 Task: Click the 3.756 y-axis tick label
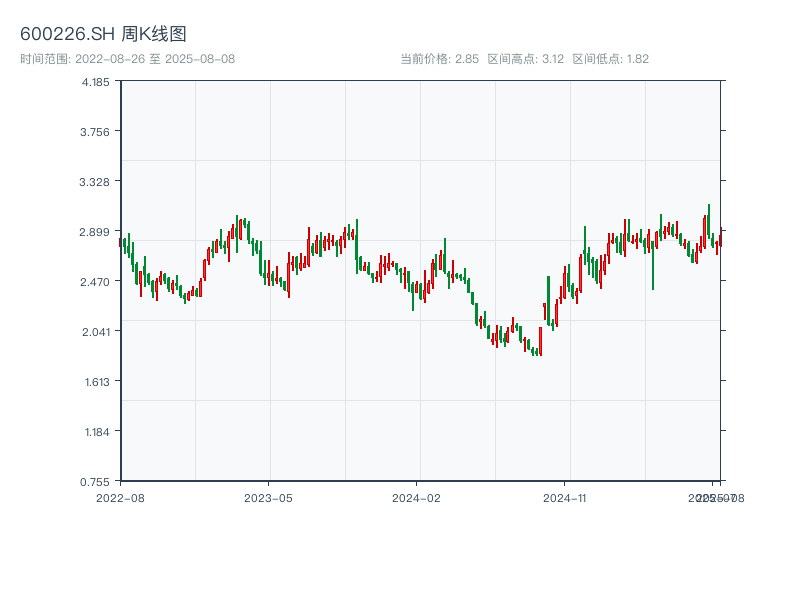click(x=96, y=132)
